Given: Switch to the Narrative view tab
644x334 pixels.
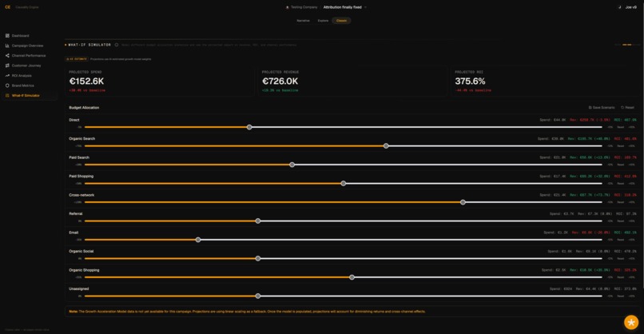Looking at the screenshot, I should coord(303,21).
